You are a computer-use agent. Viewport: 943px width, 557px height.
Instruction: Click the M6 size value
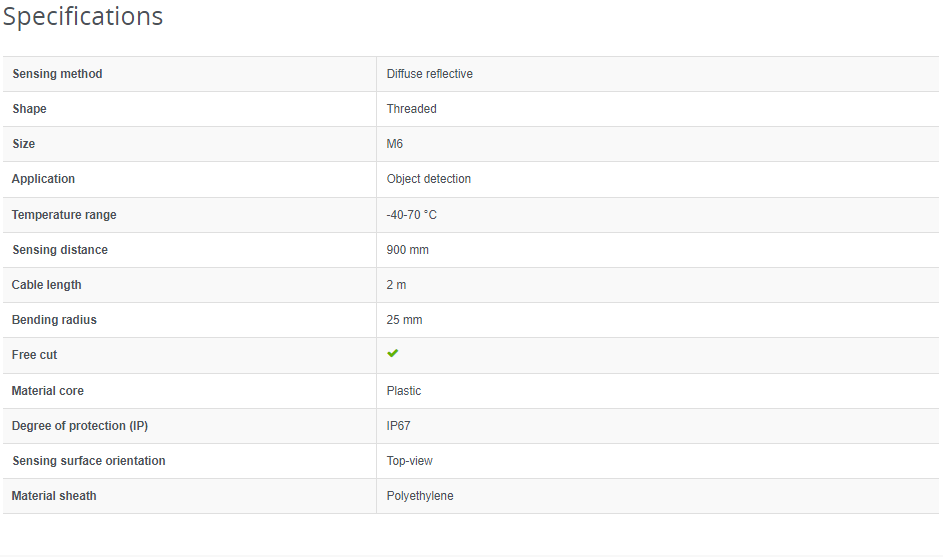pos(395,144)
